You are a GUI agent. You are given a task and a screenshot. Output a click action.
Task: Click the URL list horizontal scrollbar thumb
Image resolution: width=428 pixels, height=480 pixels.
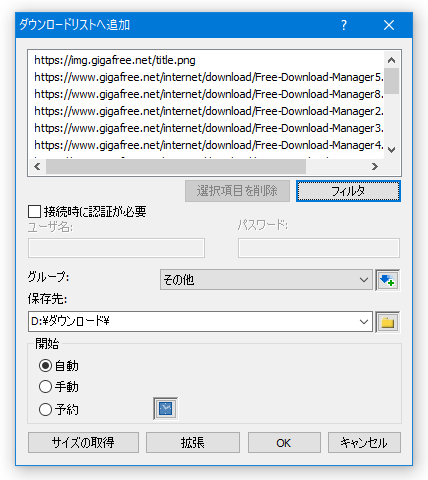[176, 166]
